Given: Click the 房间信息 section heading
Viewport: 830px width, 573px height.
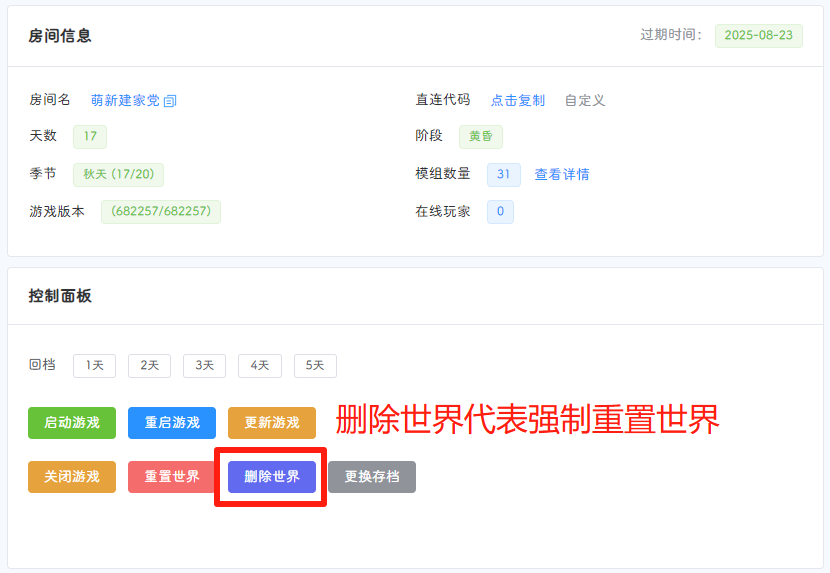Looking at the screenshot, I should (x=60, y=36).
